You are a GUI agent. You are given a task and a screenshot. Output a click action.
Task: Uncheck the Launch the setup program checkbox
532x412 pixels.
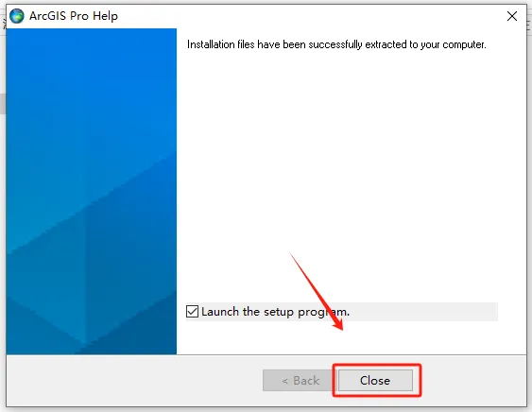[193, 311]
